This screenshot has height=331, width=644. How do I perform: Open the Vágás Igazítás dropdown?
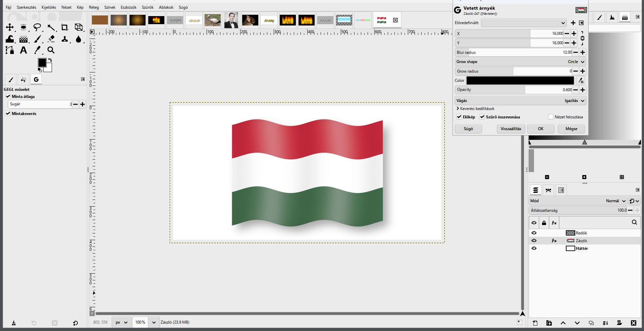click(520, 101)
